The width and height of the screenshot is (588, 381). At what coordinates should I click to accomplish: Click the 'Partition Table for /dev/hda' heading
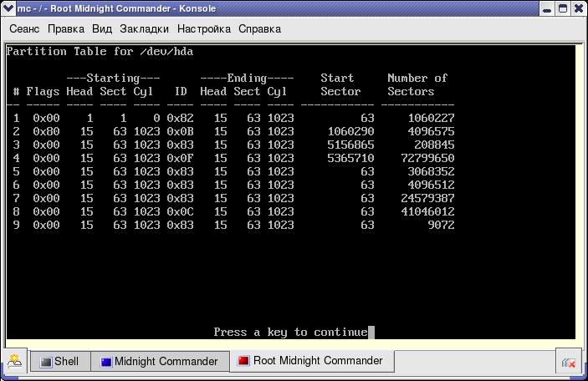point(100,51)
